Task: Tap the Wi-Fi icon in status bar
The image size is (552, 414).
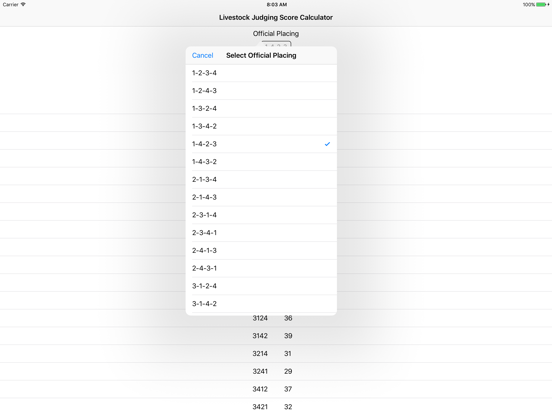Action: [x=23, y=4]
